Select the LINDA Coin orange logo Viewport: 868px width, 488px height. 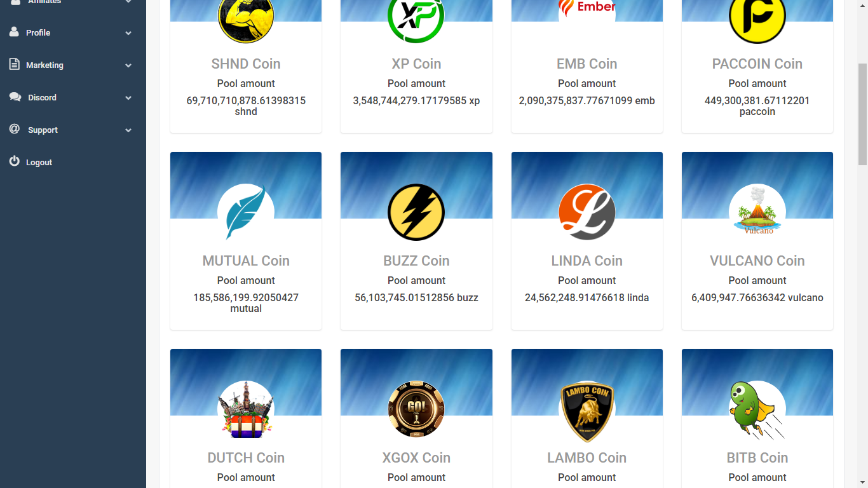[x=587, y=212]
